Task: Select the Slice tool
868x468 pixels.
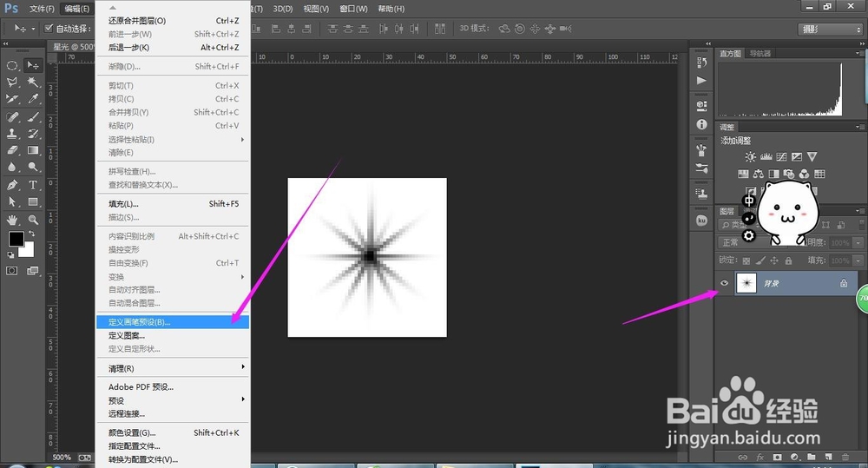Action: [12, 99]
